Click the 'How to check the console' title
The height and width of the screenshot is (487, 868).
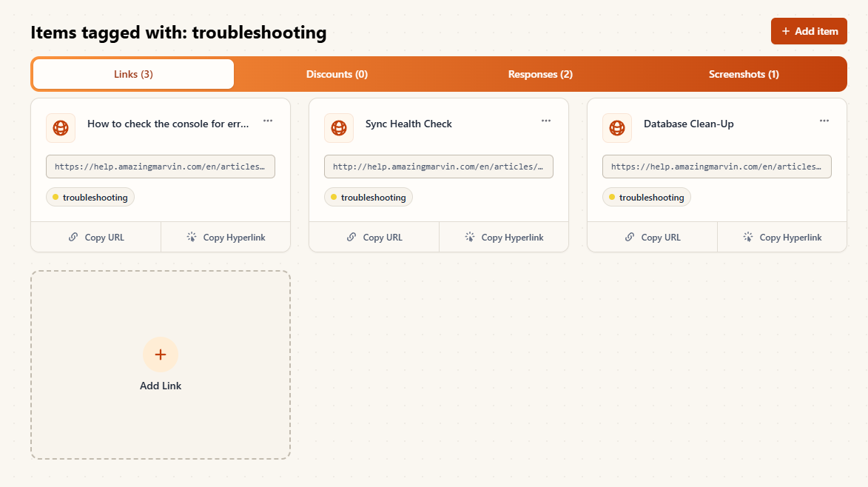(x=168, y=124)
